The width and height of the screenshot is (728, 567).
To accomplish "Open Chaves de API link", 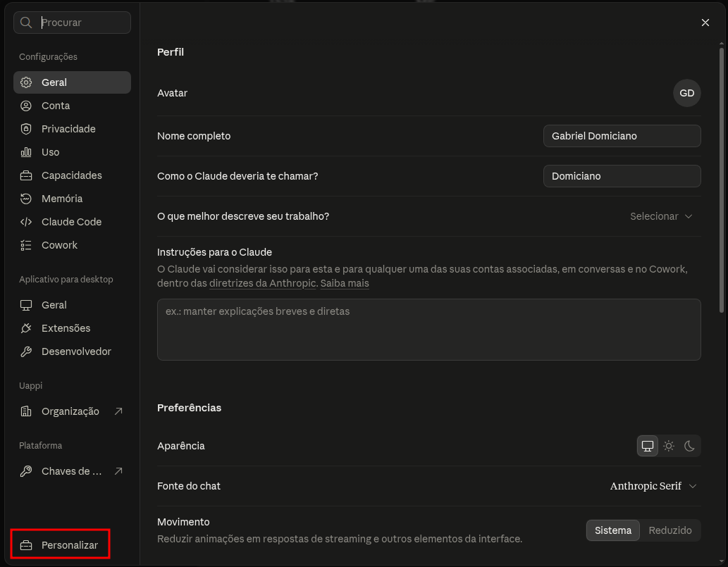I will 72,471.
